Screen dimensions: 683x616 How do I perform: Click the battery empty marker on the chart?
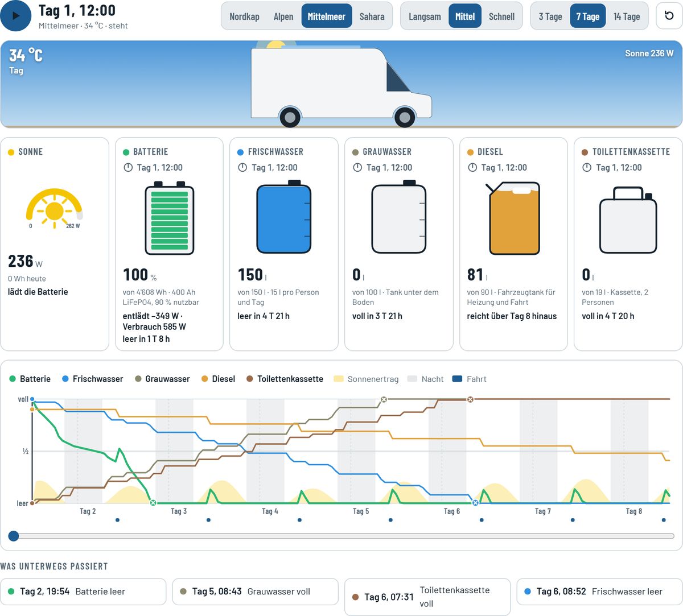click(x=153, y=503)
